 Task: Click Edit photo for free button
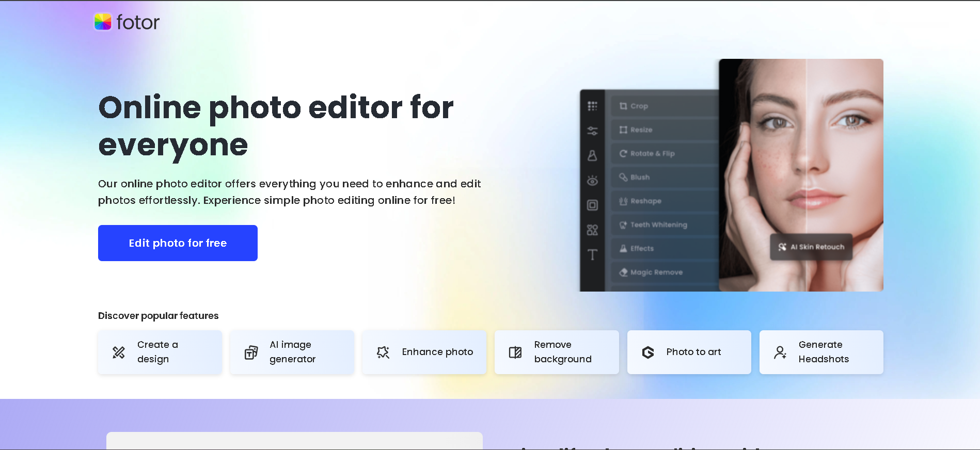click(178, 243)
